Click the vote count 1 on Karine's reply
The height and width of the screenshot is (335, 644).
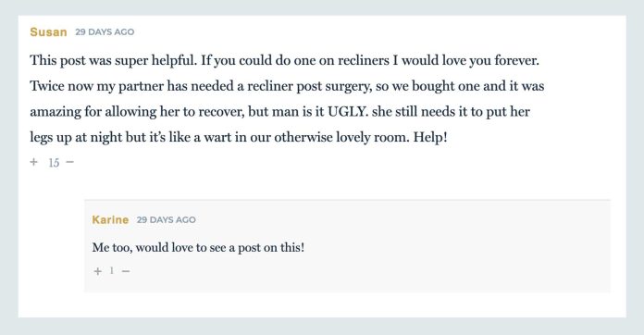click(x=111, y=270)
